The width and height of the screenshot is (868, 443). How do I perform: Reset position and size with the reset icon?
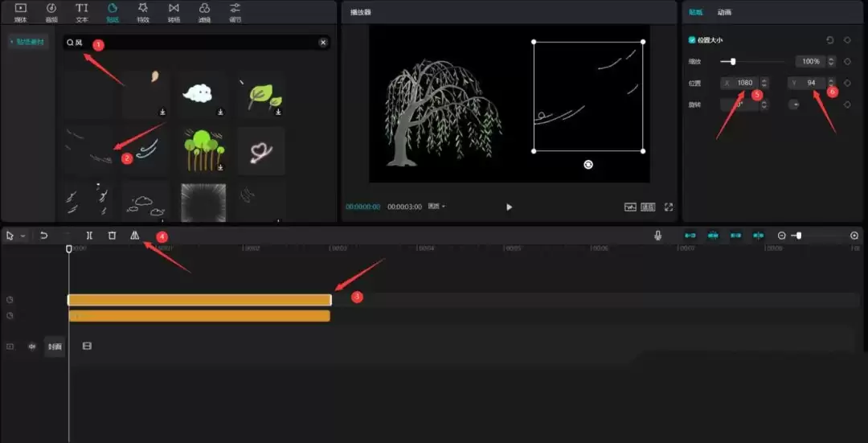pyautogui.click(x=830, y=40)
